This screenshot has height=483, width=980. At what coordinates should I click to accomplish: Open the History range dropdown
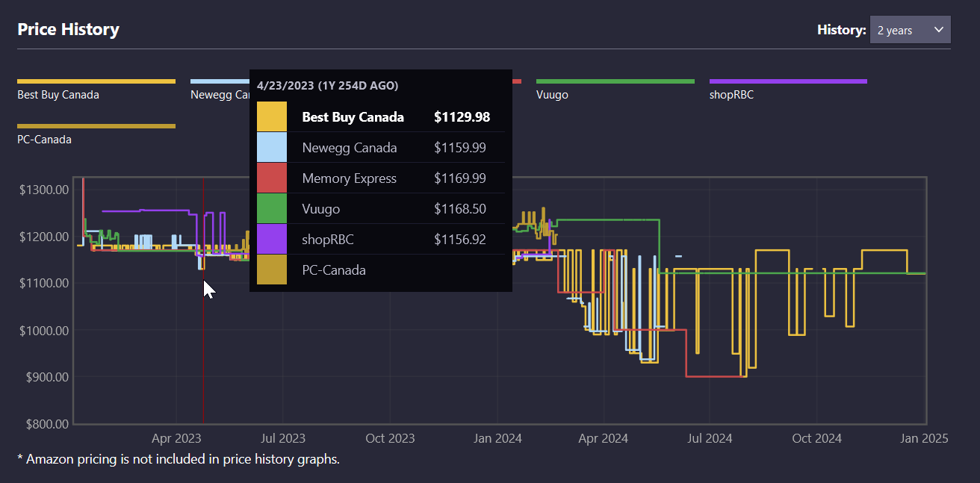point(909,30)
